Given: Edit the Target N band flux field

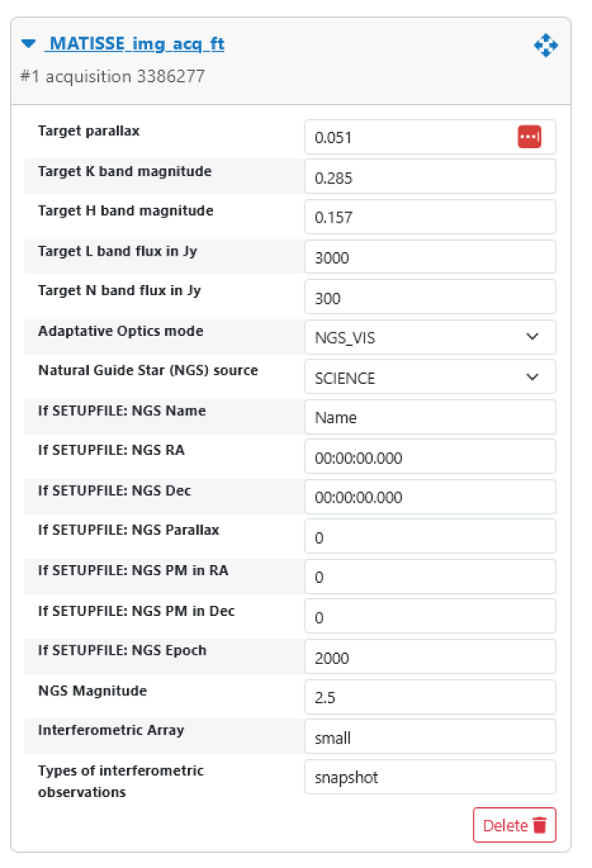Looking at the screenshot, I should (430, 298).
